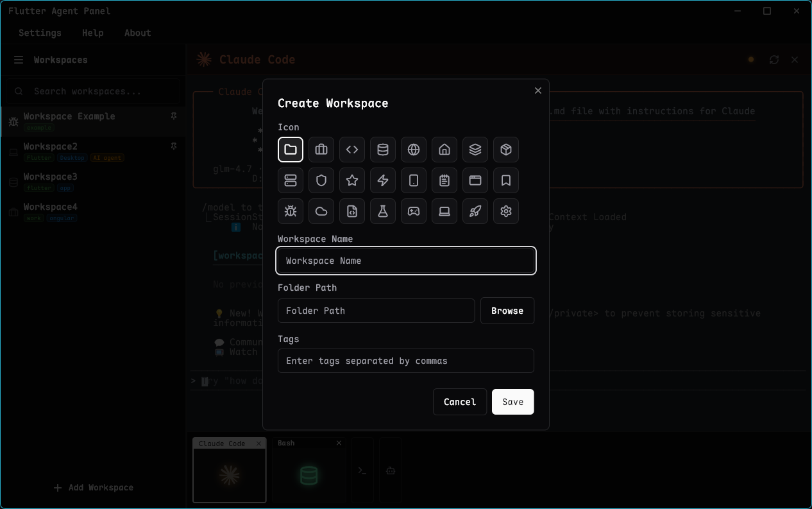Open the Help menu
Viewport: 812px width, 509px height.
(x=92, y=33)
